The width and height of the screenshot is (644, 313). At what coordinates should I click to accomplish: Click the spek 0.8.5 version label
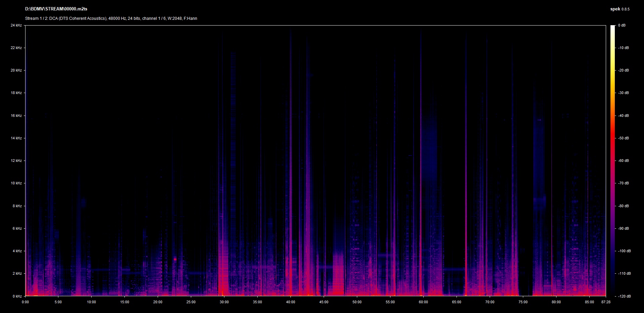(x=620, y=9)
